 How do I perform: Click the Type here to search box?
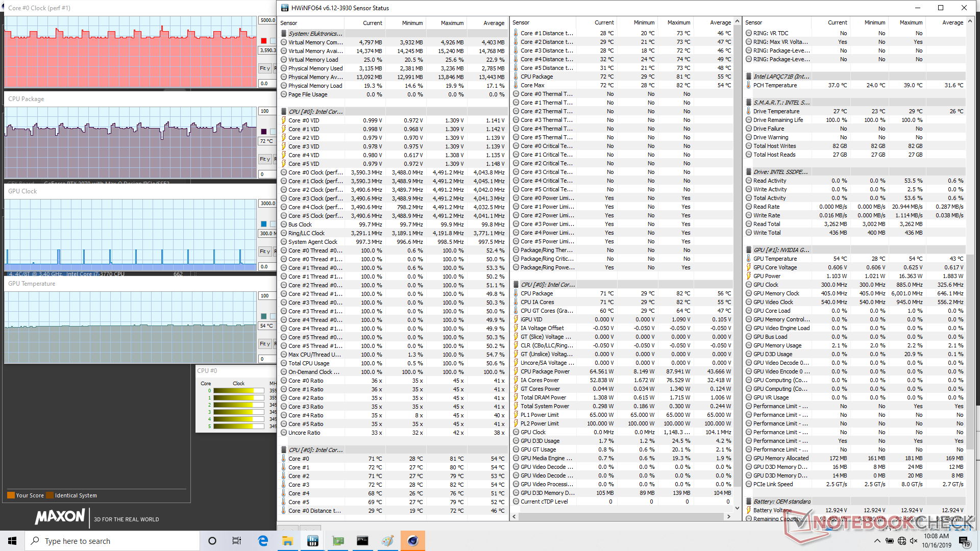112,541
